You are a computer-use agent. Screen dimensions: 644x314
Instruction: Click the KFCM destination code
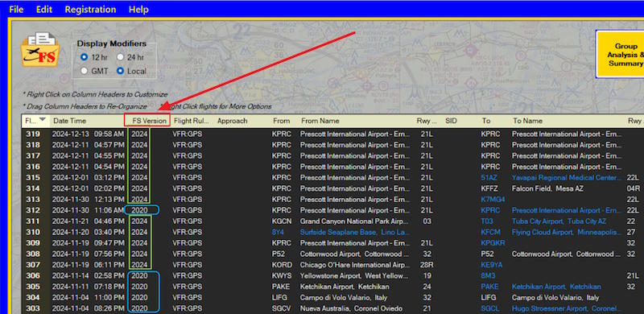491,232
